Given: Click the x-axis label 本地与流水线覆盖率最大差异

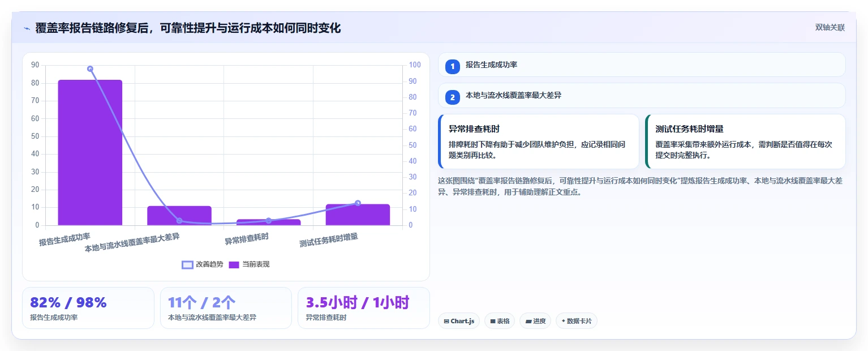Looking at the screenshot, I should [132, 242].
